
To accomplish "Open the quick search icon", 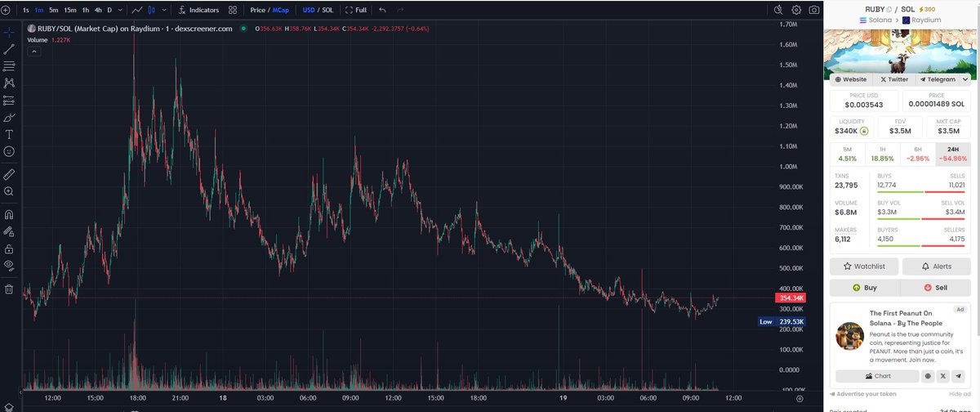I will tap(777, 10).
